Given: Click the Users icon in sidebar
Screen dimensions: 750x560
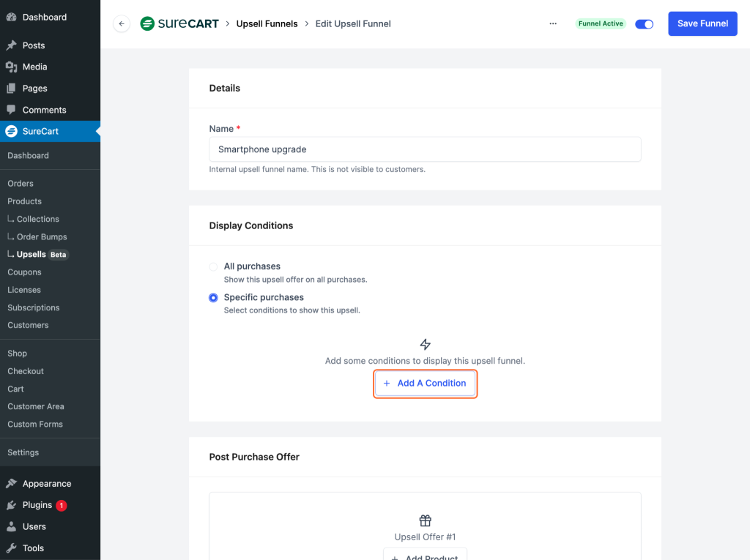Looking at the screenshot, I should coord(11,526).
